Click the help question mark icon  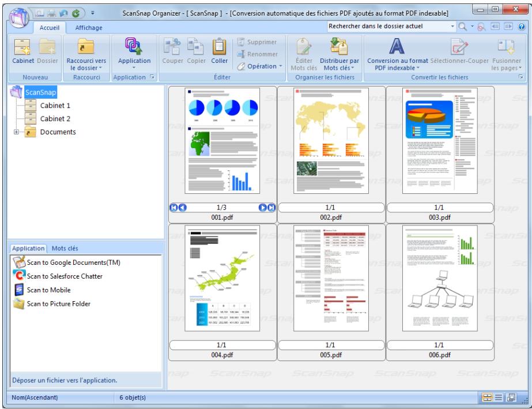521,27
